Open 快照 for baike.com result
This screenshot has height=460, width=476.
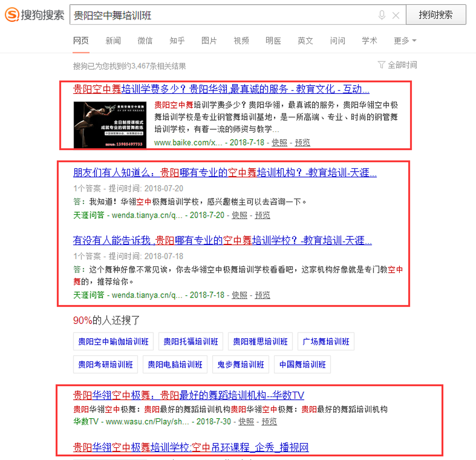tap(279, 142)
